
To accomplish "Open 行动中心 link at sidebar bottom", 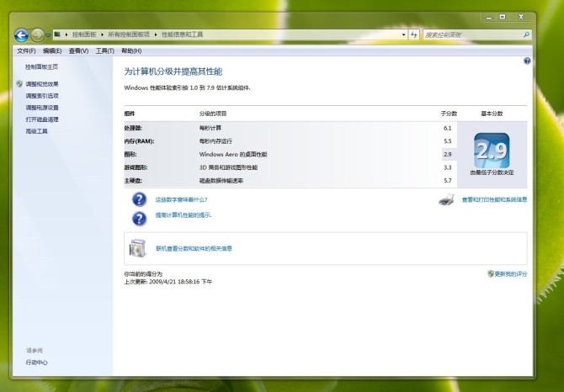I will [37, 363].
